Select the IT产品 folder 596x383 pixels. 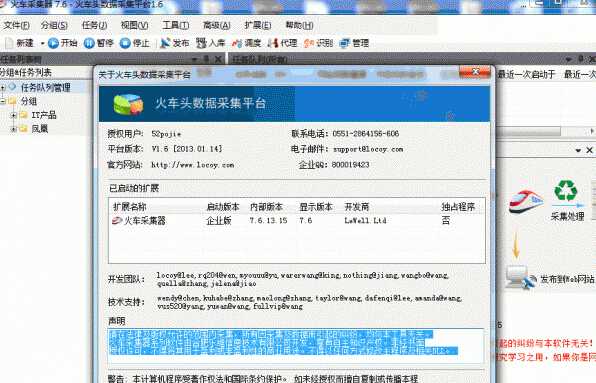44,115
